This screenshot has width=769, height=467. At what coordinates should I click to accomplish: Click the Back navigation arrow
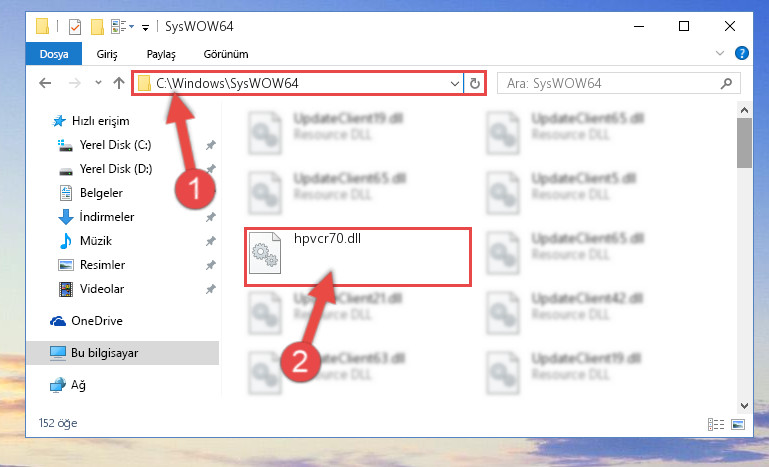pyautogui.click(x=45, y=83)
